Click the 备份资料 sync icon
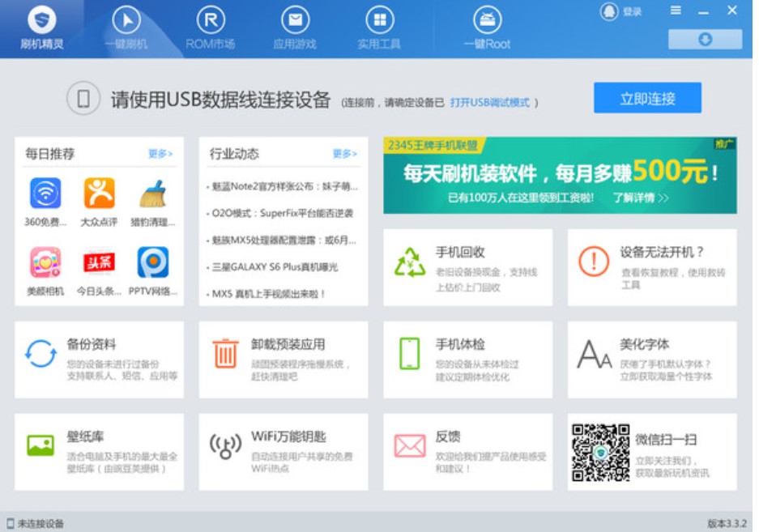 click(x=41, y=354)
